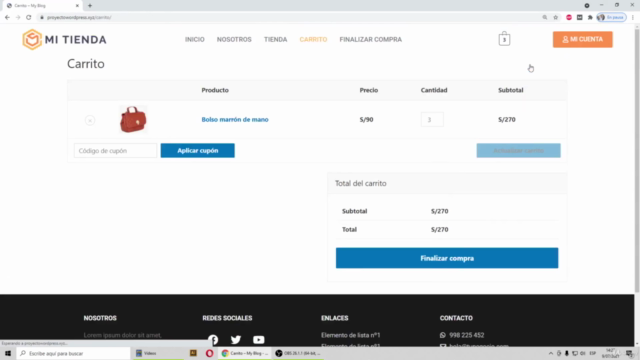Click the S/270 subtotal in the product row
This screenshot has height=360, width=640.
point(507,120)
